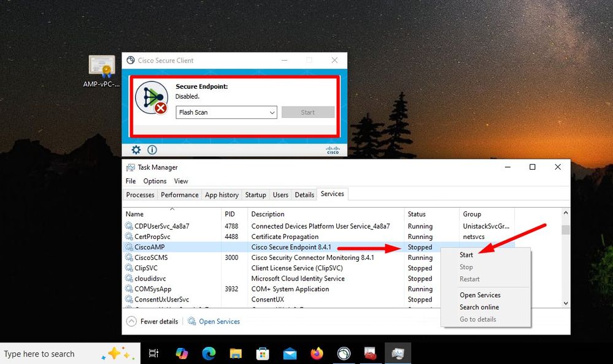Click the Type here to search box
Image resolution: width=613 pixels, height=364 pixels.
click(x=71, y=354)
